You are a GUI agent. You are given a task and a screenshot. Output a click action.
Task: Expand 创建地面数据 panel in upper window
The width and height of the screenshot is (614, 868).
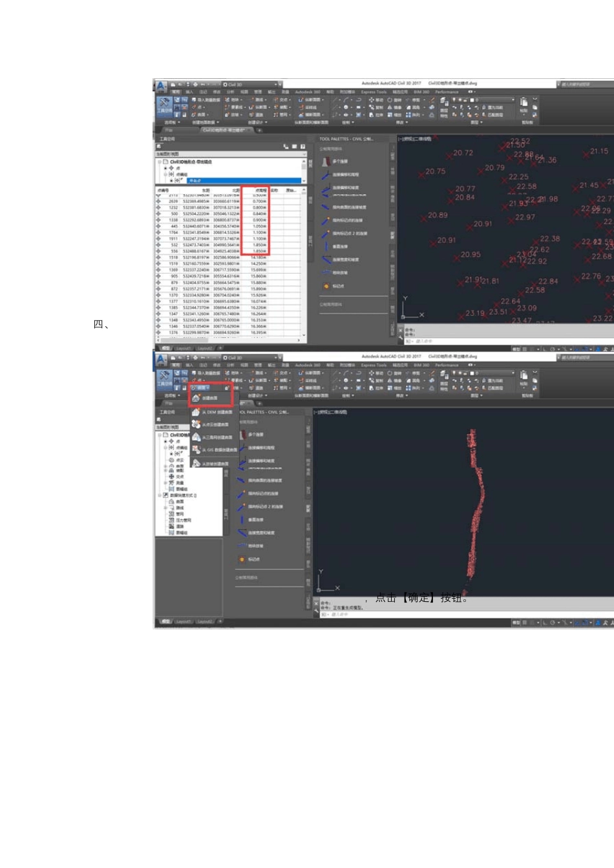tap(206, 122)
